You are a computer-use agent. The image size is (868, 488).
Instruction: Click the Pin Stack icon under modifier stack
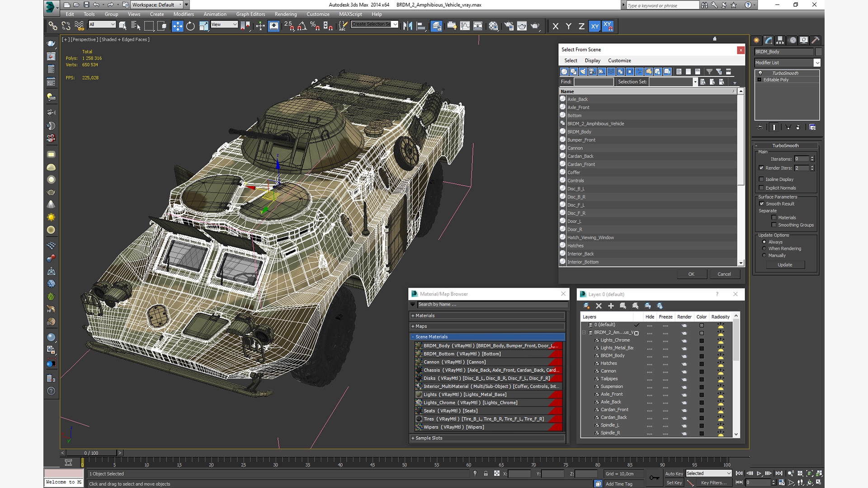(x=760, y=127)
